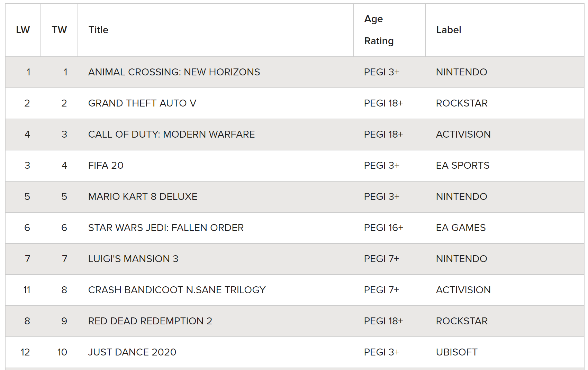
Task: Click the Label column header
Action: coord(449,30)
